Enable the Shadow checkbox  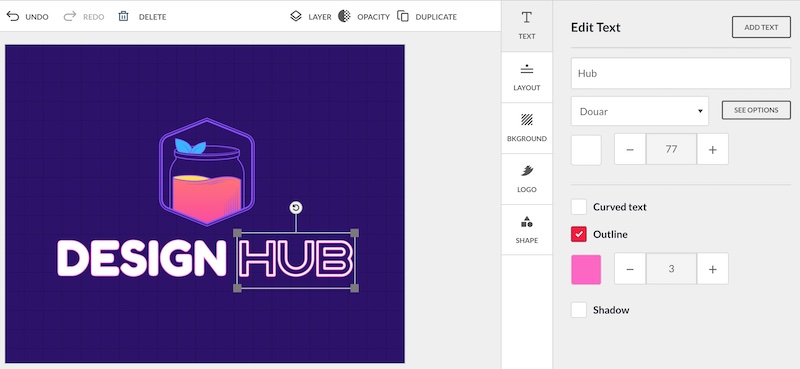click(579, 310)
